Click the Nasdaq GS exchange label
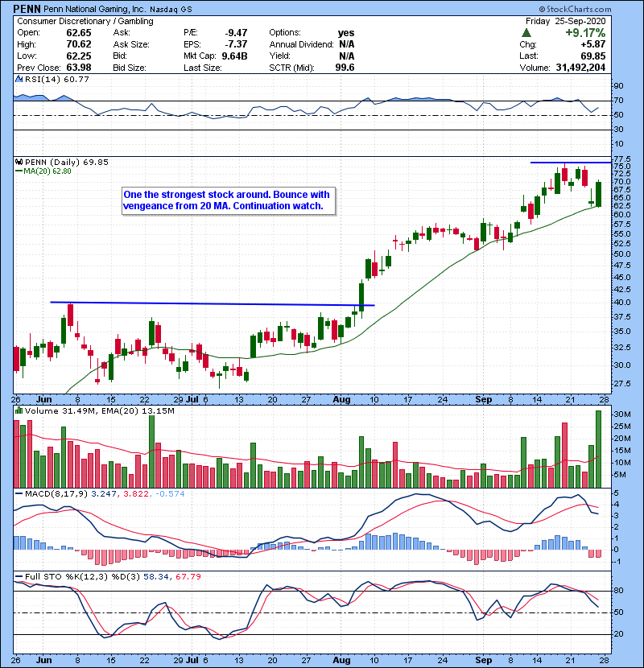Screen dimensions: 644x668 tap(171, 9)
